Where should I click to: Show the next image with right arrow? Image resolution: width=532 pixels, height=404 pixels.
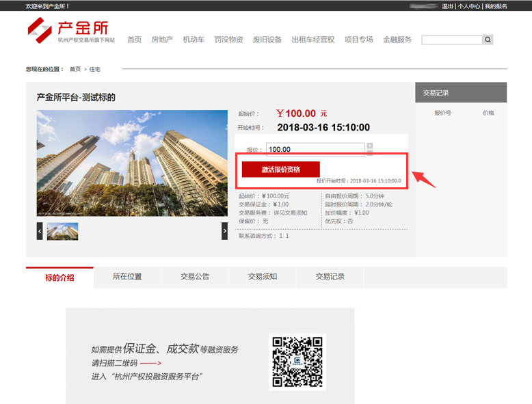224,231
